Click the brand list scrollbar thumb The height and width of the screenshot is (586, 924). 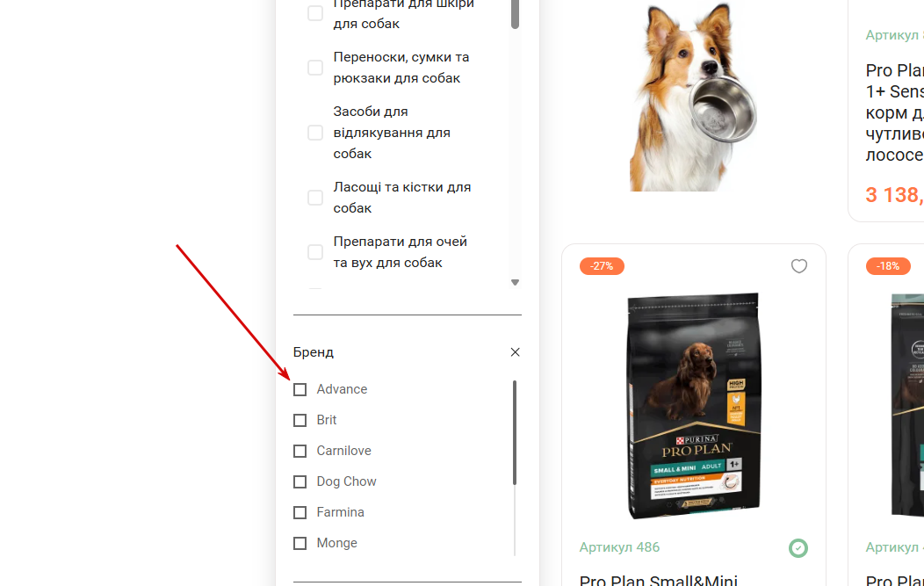point(515,433)
